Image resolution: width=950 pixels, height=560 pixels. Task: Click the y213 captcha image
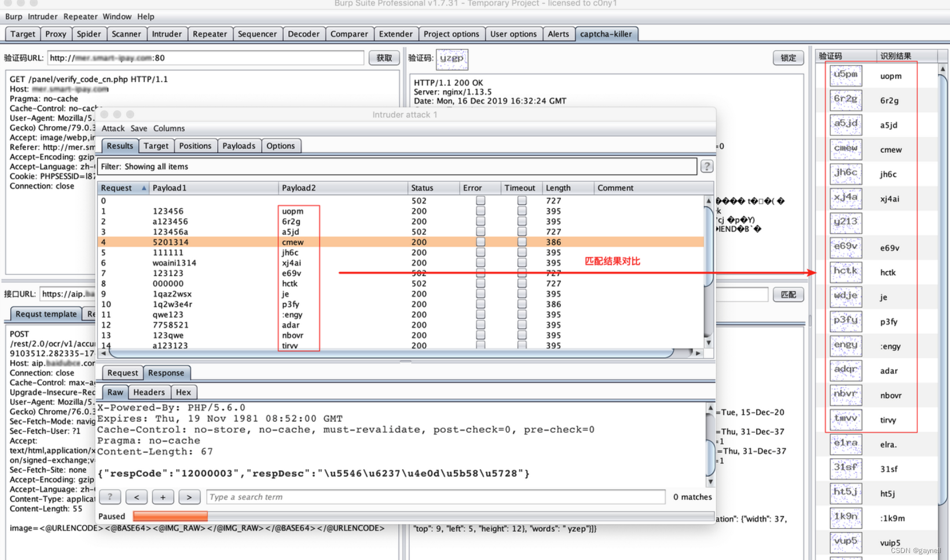coord(846,223)
